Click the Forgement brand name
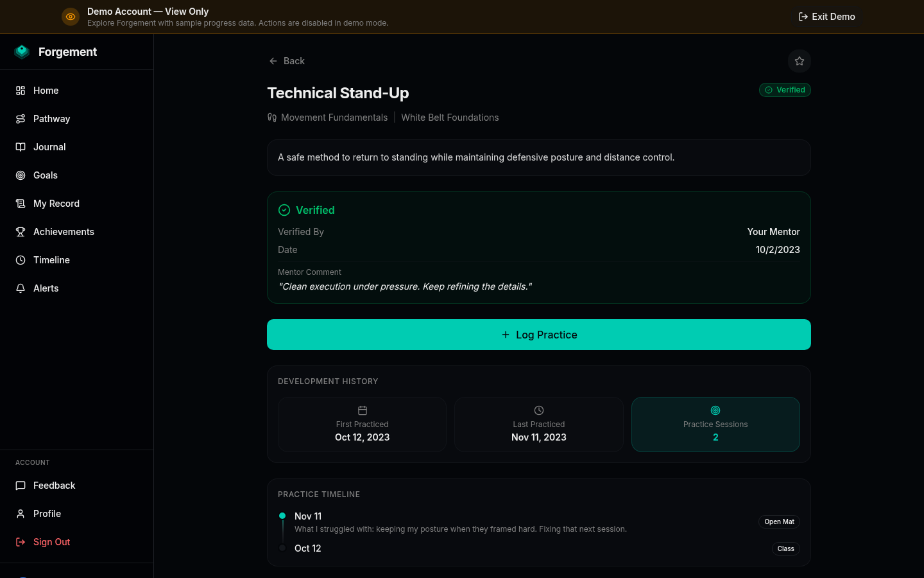Image resolution: width=924 pixels, height=578 pixels. [67, 52]
